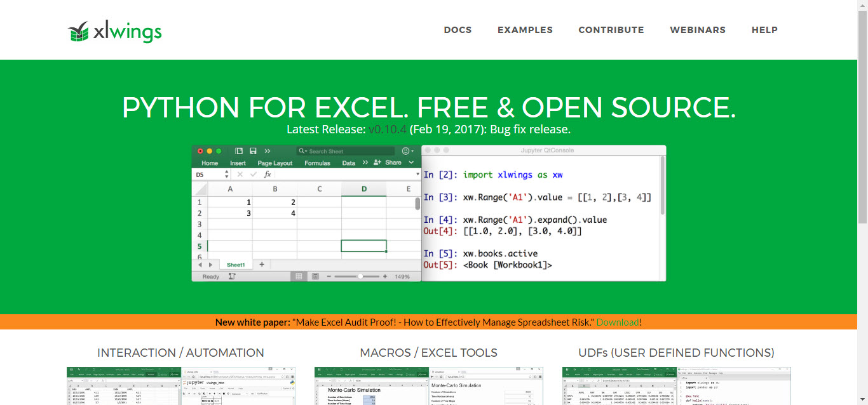Open the v0.10.4 release link
868x405 pixels.
(388, 129)
